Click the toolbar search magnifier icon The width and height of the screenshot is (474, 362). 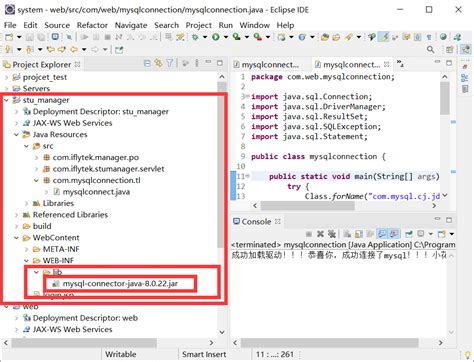click(x=431, y=50)
